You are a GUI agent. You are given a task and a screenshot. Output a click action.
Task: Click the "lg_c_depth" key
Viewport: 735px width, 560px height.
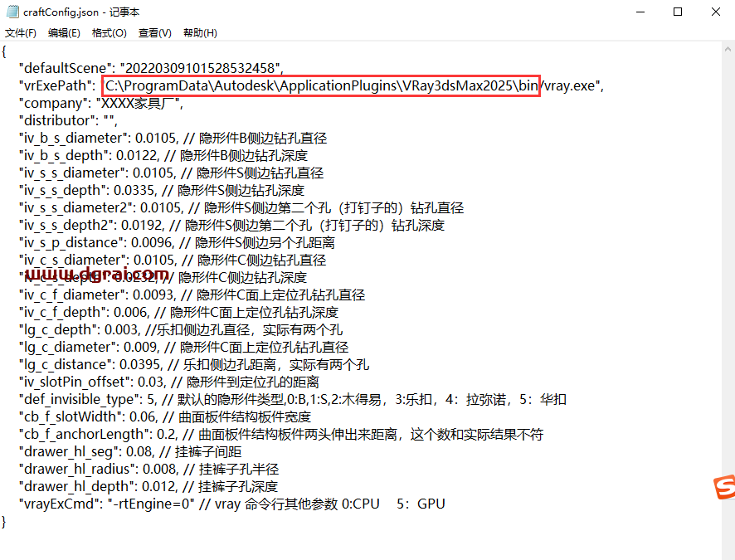click(x=60, y=330)
